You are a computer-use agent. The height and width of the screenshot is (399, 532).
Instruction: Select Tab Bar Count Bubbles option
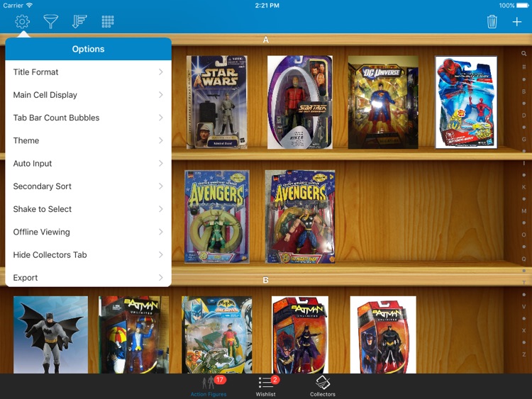click(x=88, y=118)
